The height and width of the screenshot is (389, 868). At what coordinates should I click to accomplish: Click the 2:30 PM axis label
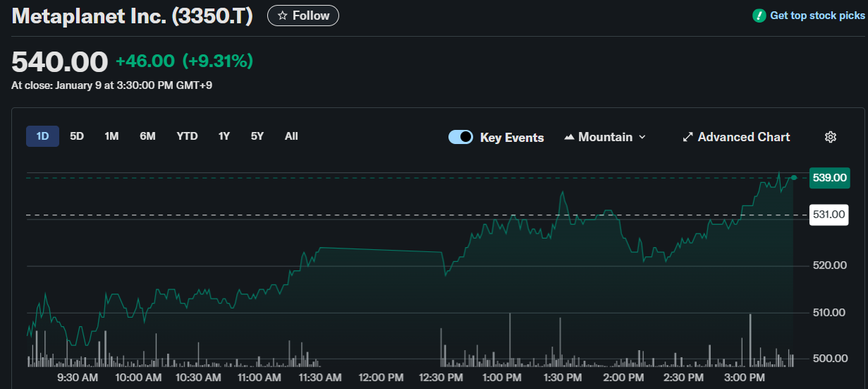click(x=685, y=378)
